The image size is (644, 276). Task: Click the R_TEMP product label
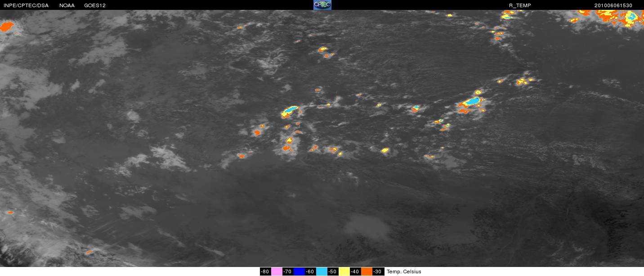pos(520,5)
